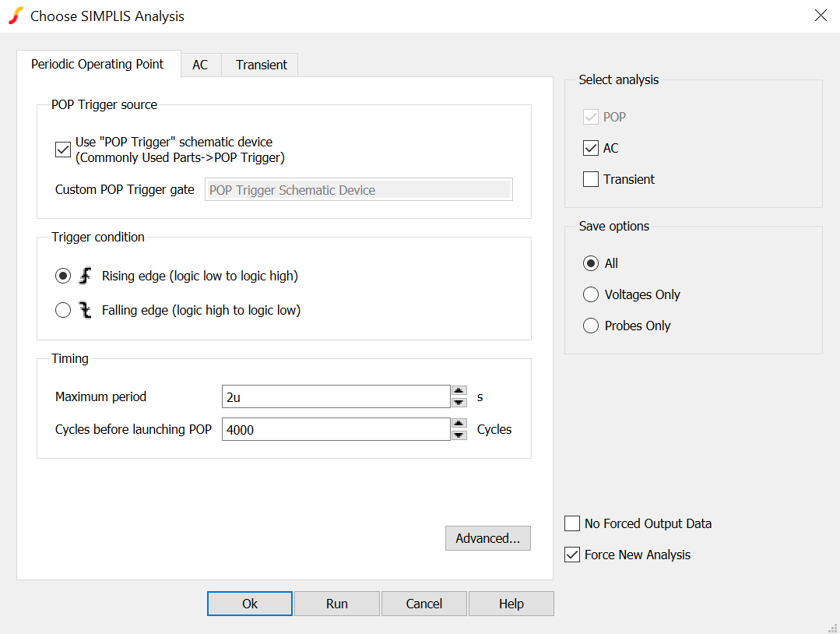840x634 pixels.
Task: Select Probes Only save option
Action: click(x=591, y=326)
